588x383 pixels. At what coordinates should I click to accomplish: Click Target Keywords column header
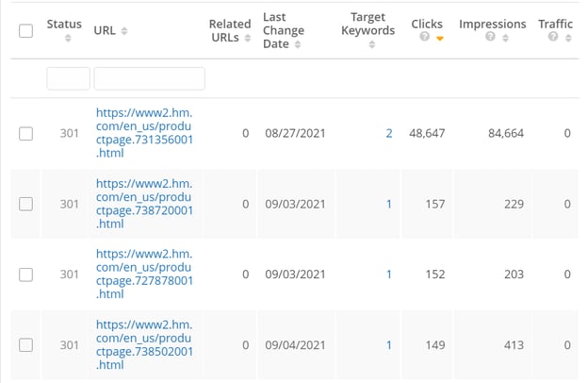pos(367,24)
